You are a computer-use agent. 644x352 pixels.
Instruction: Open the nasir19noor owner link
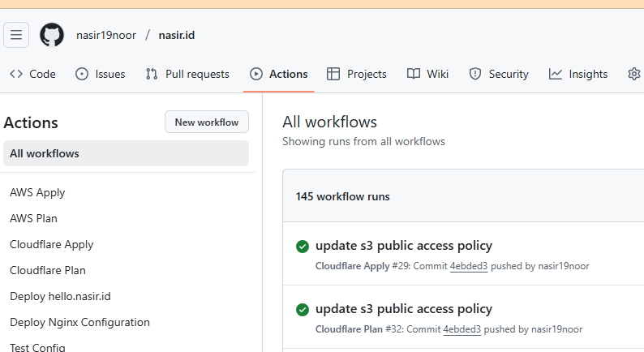[x=106, y=36]
